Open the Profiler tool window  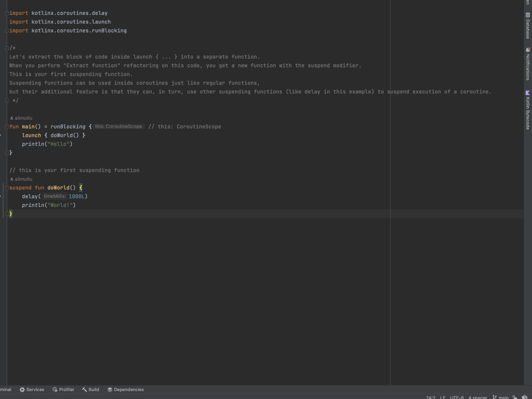pos(63,389)
